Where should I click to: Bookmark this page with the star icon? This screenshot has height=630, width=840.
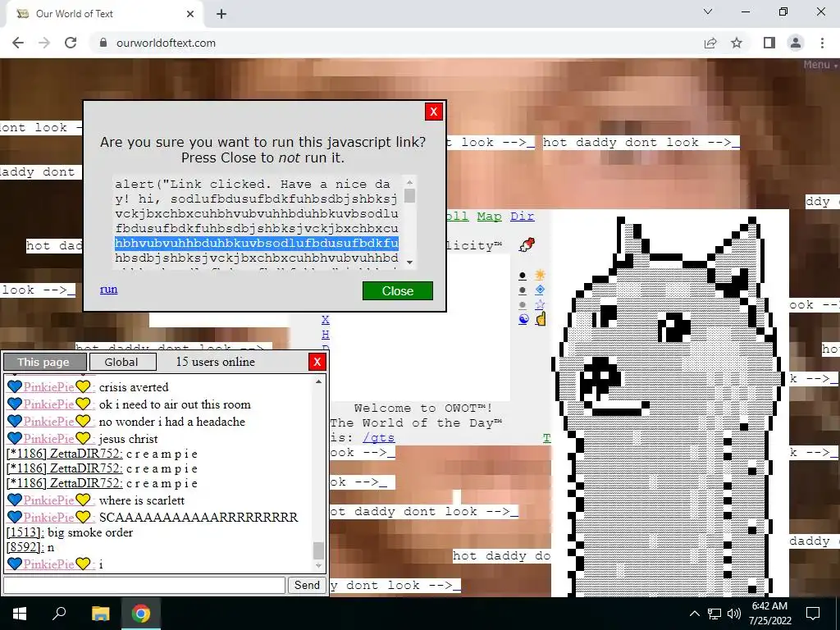(x=737, y=43)
